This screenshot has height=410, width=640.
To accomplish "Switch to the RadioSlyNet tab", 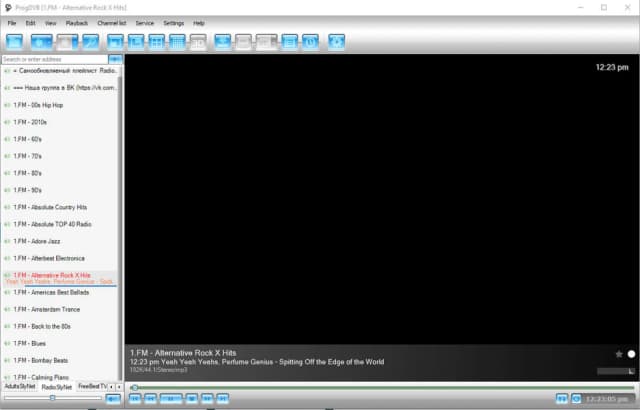I will (57, 387).
